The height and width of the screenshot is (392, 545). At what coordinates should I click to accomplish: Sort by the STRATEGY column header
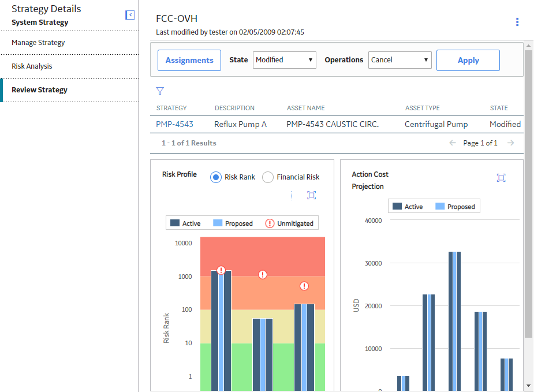pyautogui.click(x=171, y=108)
